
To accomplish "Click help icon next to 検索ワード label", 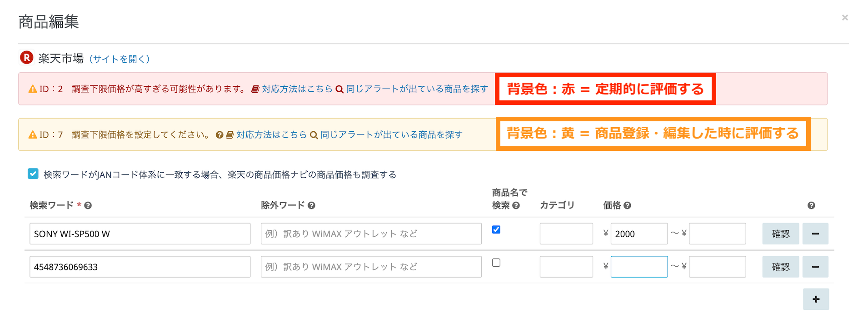I will point(88,206).
